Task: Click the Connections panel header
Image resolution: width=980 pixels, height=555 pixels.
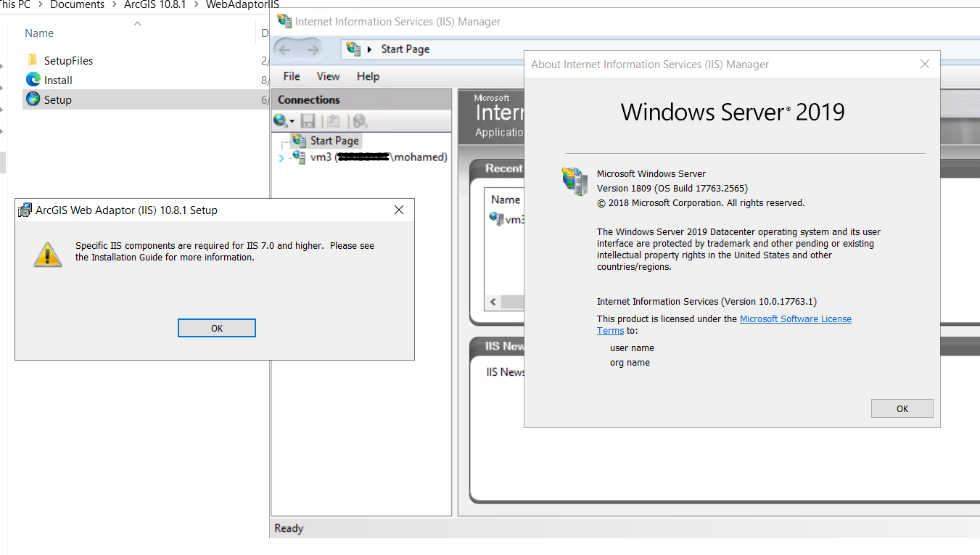Action: click(361, 99)
